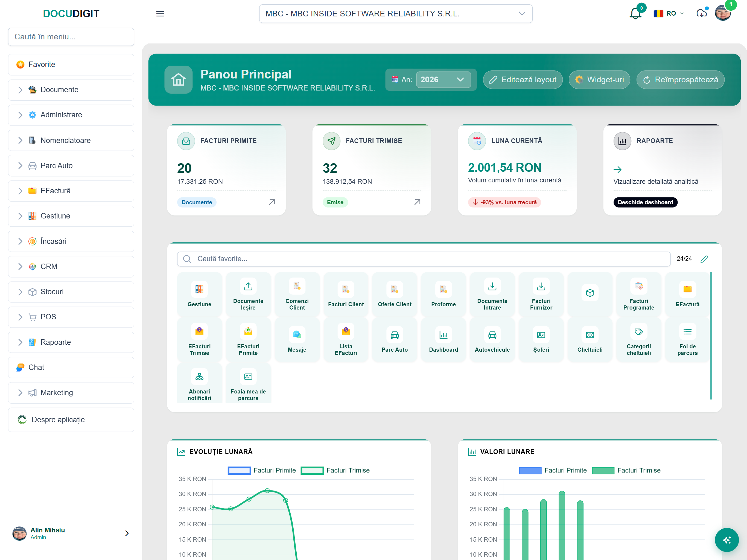Expand Rapoarte sidebar menu item
This screenshot has width=747, height=560.
(x=71, y=342)
